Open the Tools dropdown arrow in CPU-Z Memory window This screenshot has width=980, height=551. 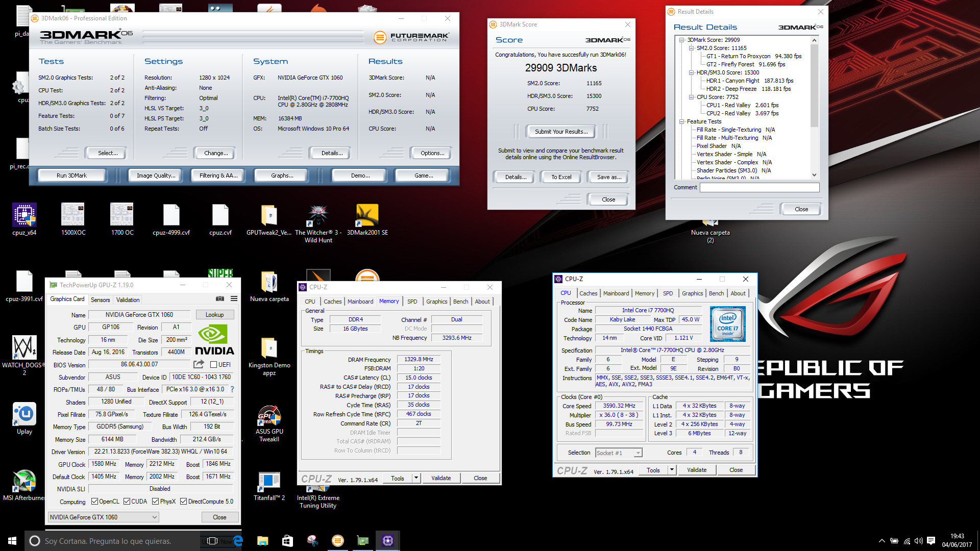click(x=416, y=478)
